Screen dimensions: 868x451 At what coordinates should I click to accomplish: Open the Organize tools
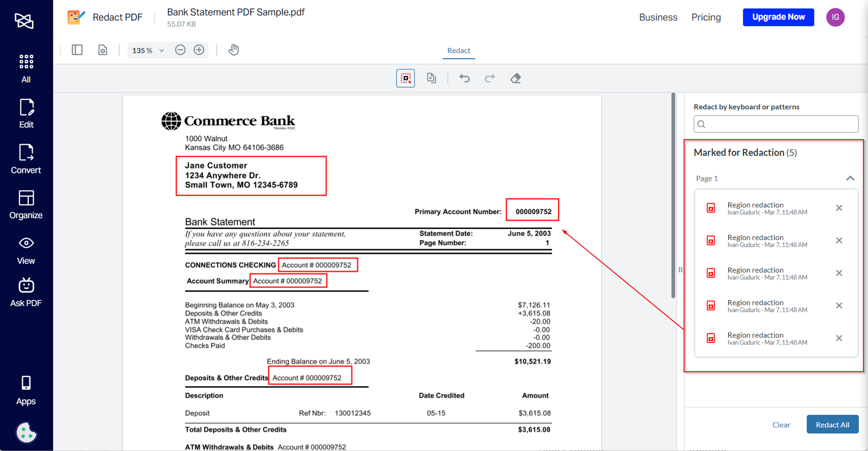point(26,205)
